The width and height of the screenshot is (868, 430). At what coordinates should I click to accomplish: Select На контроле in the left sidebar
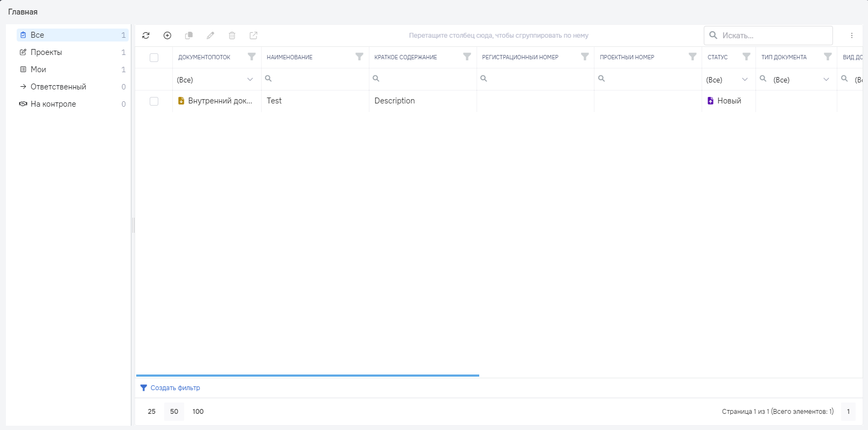[73, 104]
